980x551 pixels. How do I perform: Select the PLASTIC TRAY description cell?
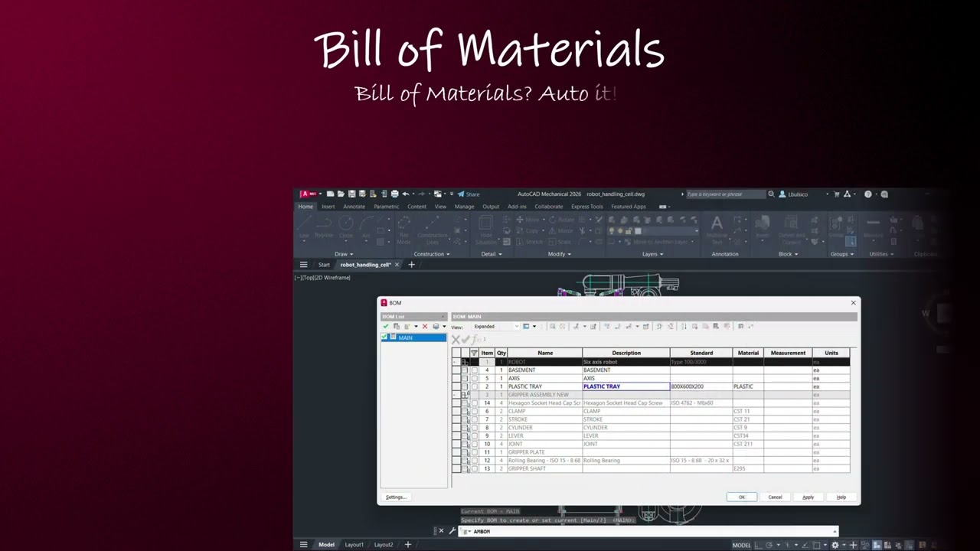point(626,386)
